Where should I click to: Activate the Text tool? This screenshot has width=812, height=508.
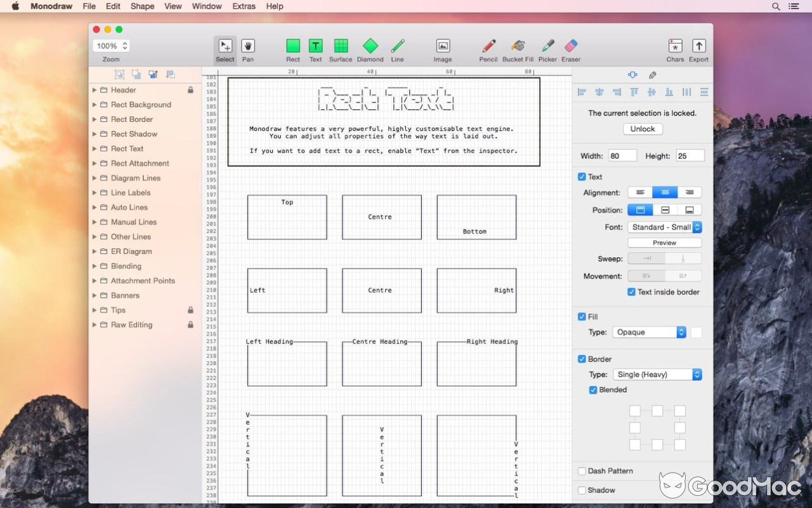315,48
